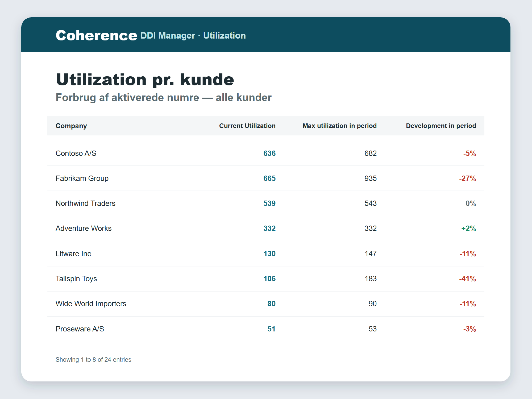Select the Litware Inc company name

(73, 254)
